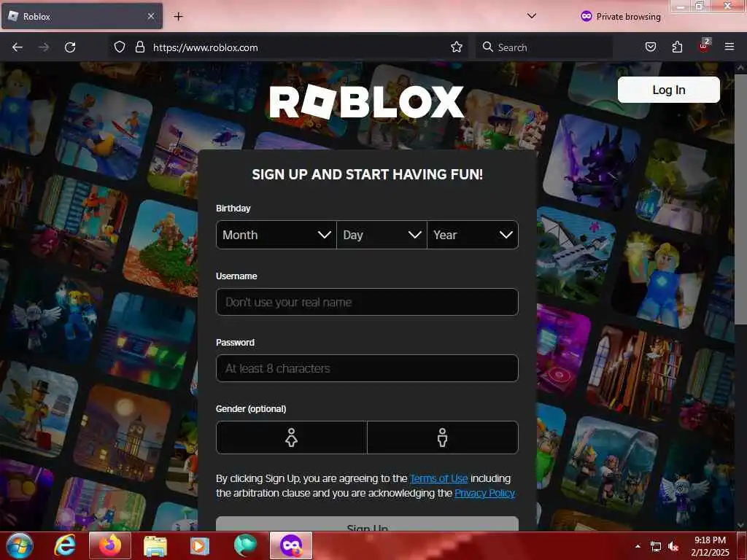Click the Username input field

[368, 302]
